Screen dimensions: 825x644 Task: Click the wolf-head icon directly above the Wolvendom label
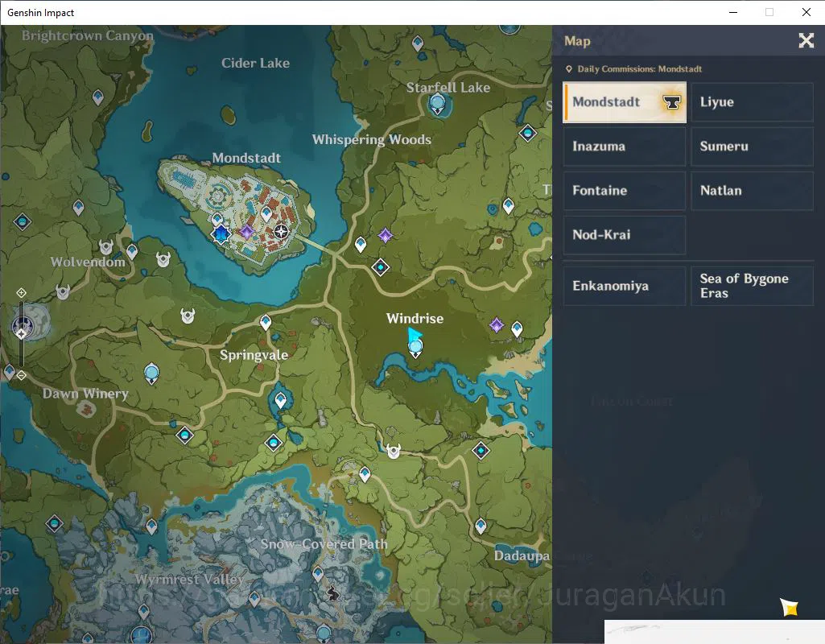click(105, 246)
